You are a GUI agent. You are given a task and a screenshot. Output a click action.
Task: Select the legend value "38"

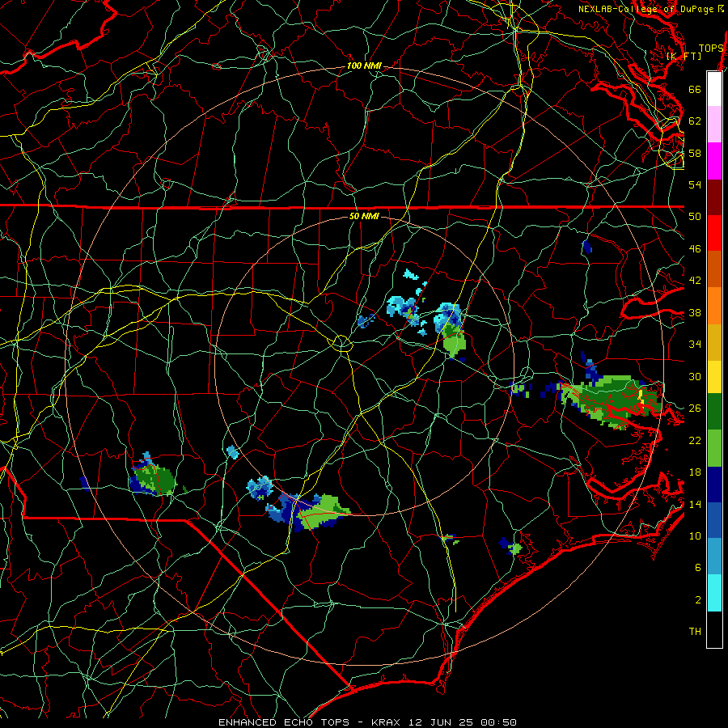(695, 312)
